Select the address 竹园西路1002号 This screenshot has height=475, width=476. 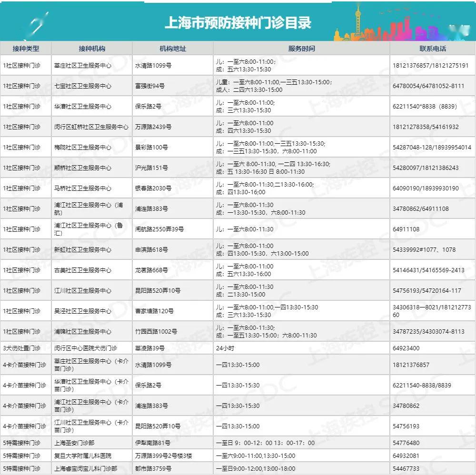pos(156,331)
